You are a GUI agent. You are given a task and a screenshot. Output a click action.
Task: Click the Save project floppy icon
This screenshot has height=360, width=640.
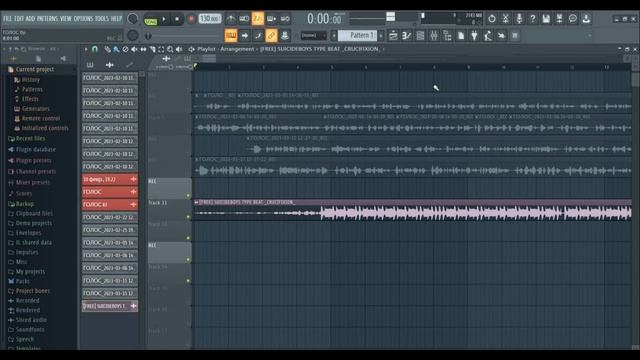tap(546, 19)
